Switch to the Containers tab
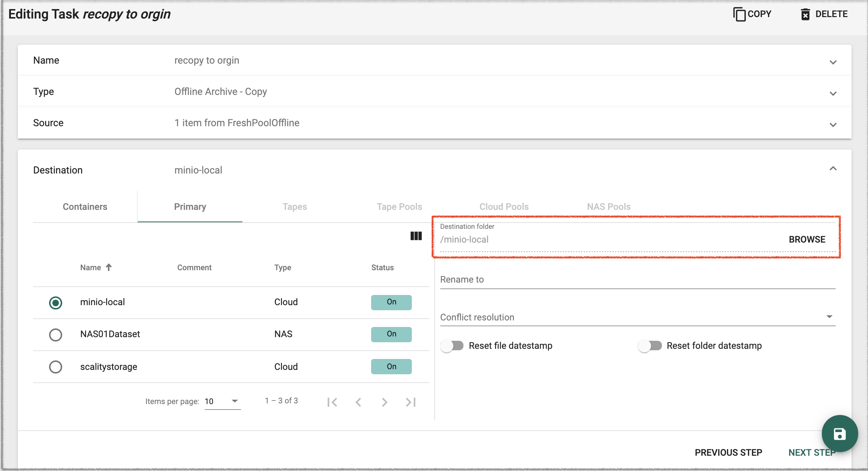 tap(85, 207)
